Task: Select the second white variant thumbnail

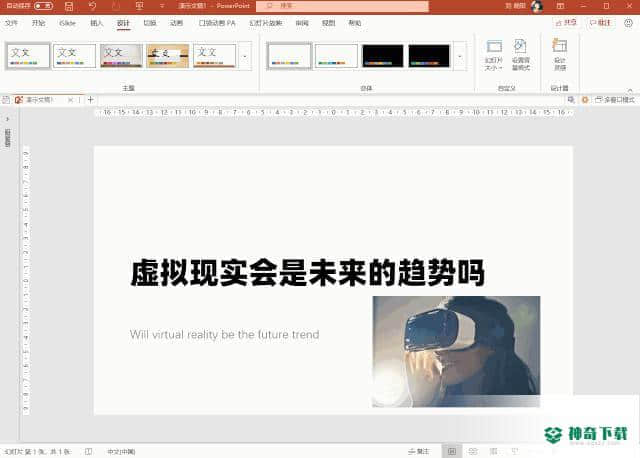Action: pyautogui.click(x=336, y=56)
